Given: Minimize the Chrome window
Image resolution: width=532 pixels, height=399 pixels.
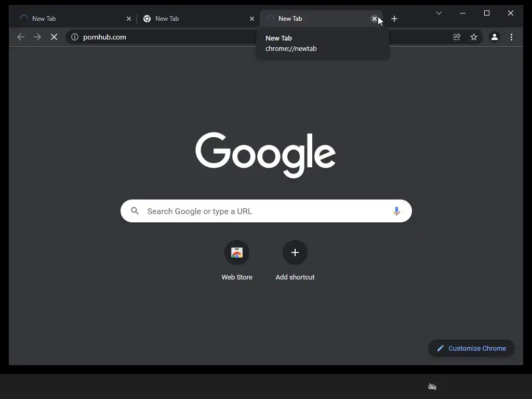Looking at the screenshot, I should 463,13.
